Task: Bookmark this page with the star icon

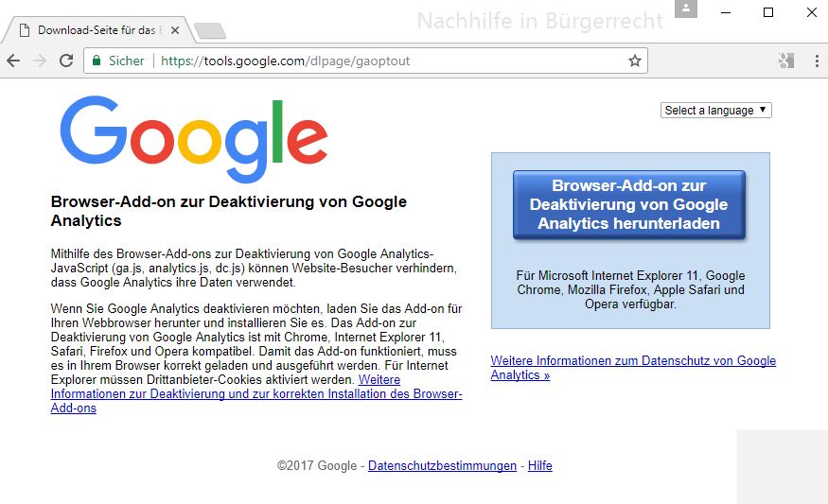Action: point(635,61)
